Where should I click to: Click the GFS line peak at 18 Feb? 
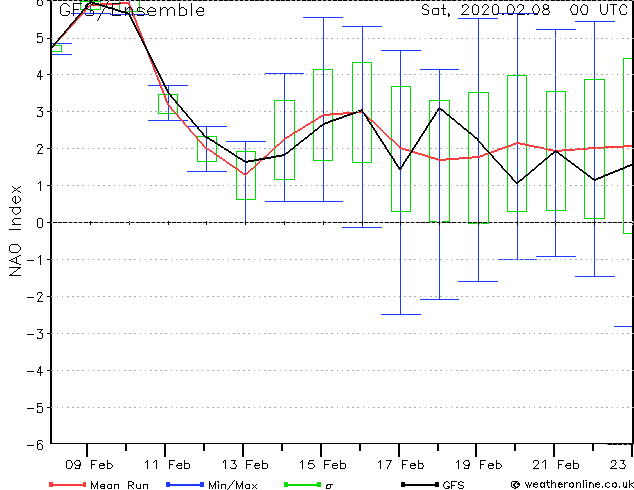click(440, 108)
